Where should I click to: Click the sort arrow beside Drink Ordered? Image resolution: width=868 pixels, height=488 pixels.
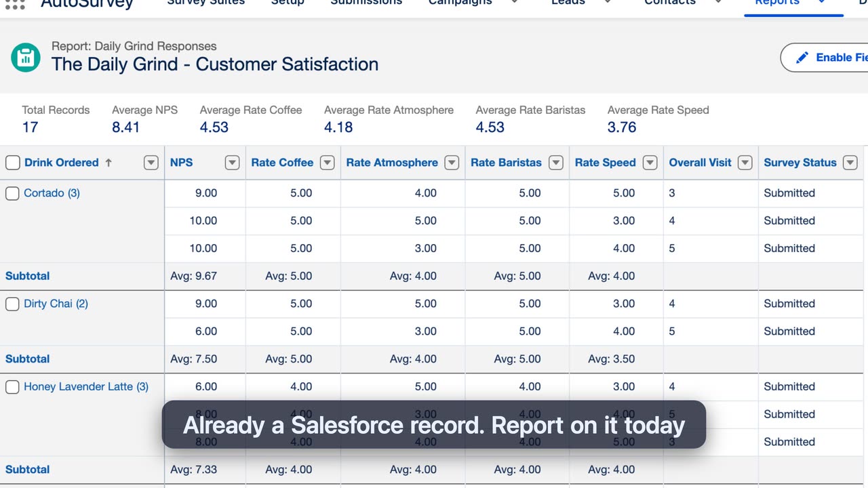click(108, 163)
